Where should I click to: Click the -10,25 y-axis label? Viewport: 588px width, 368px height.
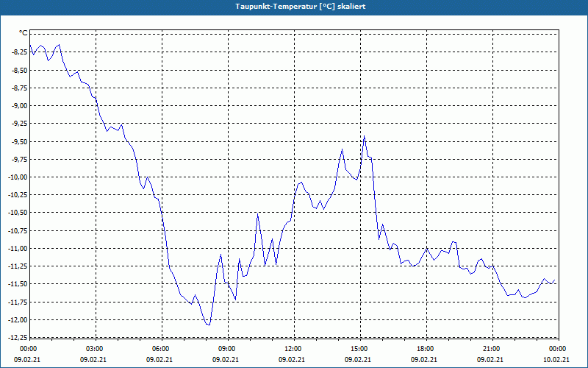(18, 194)
